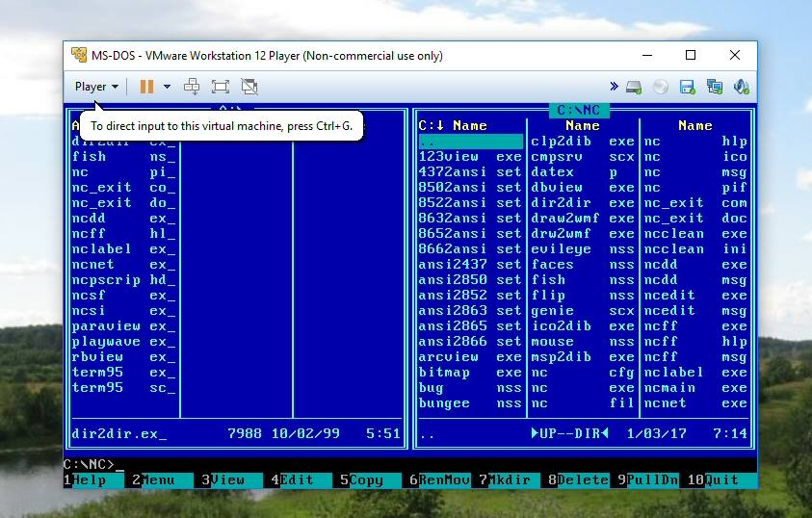Select paraview ex_ in left panel
This screenshot has height=518, width=812.
(x=124, y=326)
